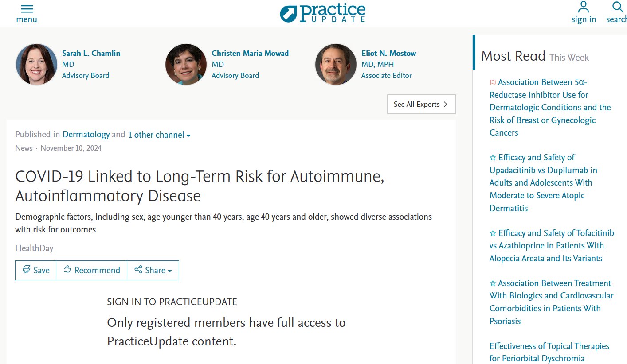Screen dimensions: 627x364
Task: Open search with magnifier icon
Action: click(x=617, y=8)
